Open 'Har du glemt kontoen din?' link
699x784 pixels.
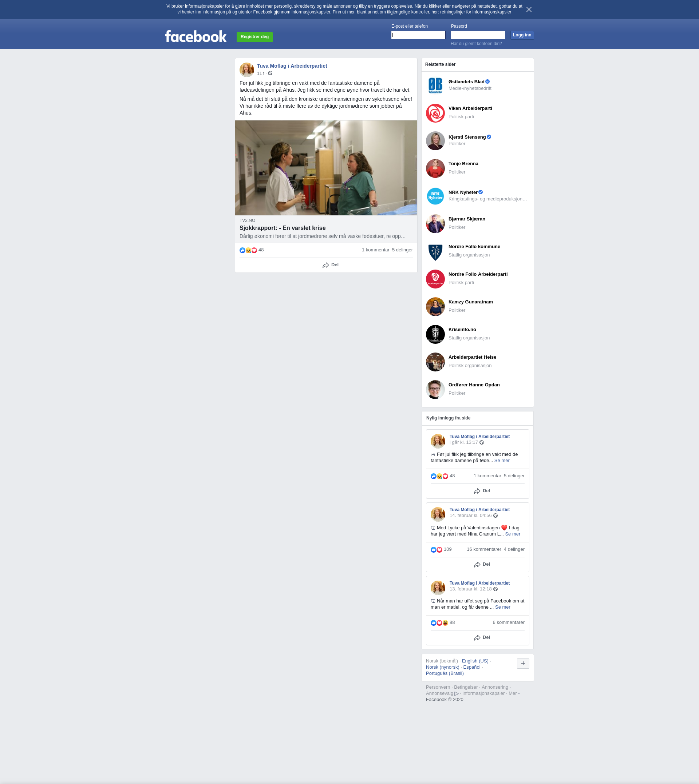pos(476,44)
